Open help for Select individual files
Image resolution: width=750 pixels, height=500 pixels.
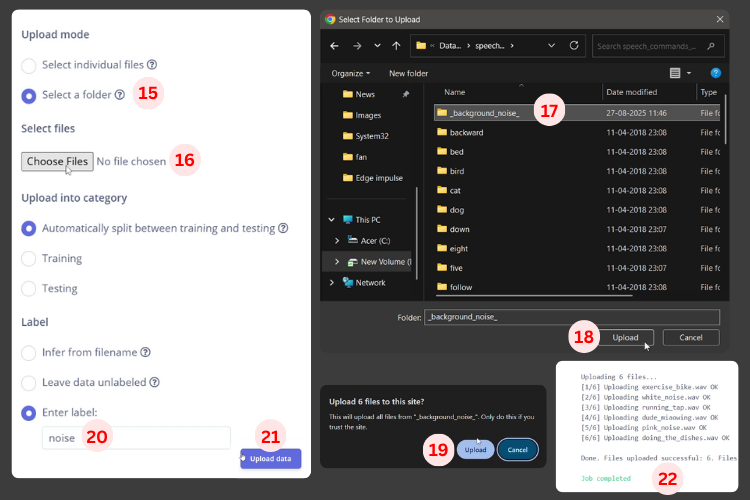pos(152,65)
